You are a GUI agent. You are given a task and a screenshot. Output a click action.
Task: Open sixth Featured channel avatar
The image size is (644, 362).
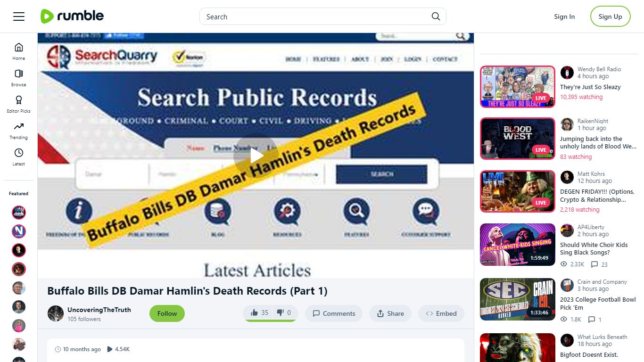19,307
